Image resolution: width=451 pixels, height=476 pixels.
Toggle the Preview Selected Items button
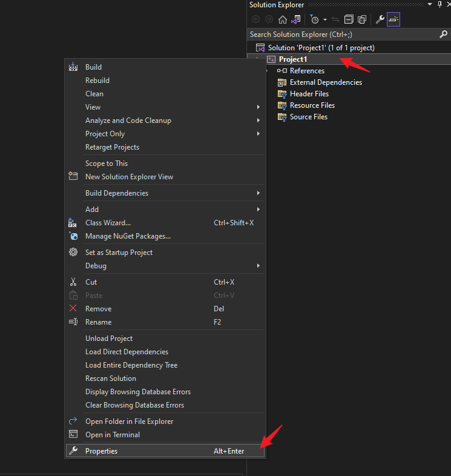tap(393, 19)
